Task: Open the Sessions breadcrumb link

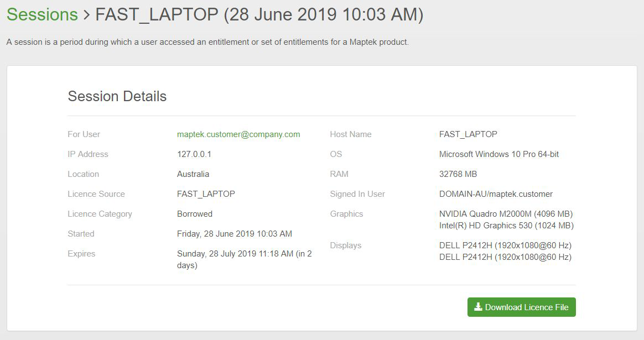Action: (42, 15)
